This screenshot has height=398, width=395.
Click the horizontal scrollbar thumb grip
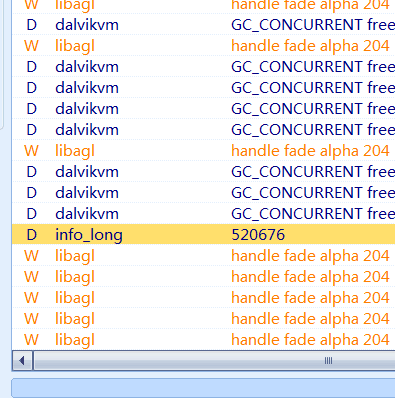click(328, 360)
